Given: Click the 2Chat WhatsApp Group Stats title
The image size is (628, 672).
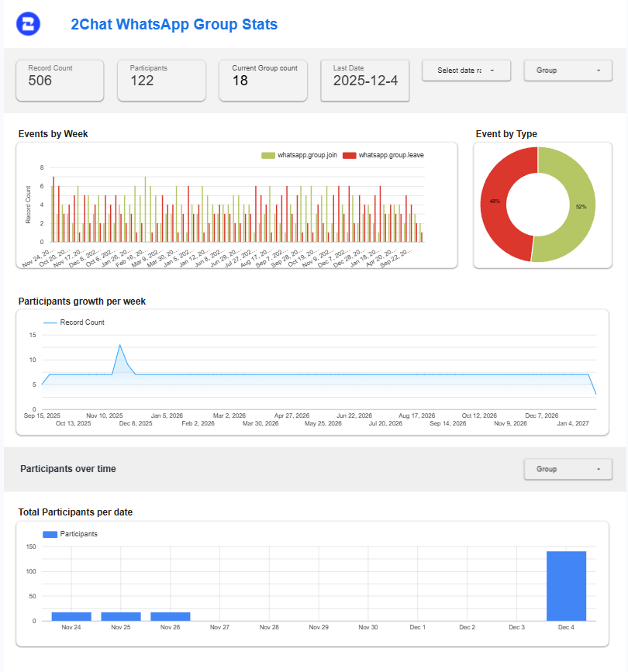Looking at the screenshot, I should [x=174, y=24].
